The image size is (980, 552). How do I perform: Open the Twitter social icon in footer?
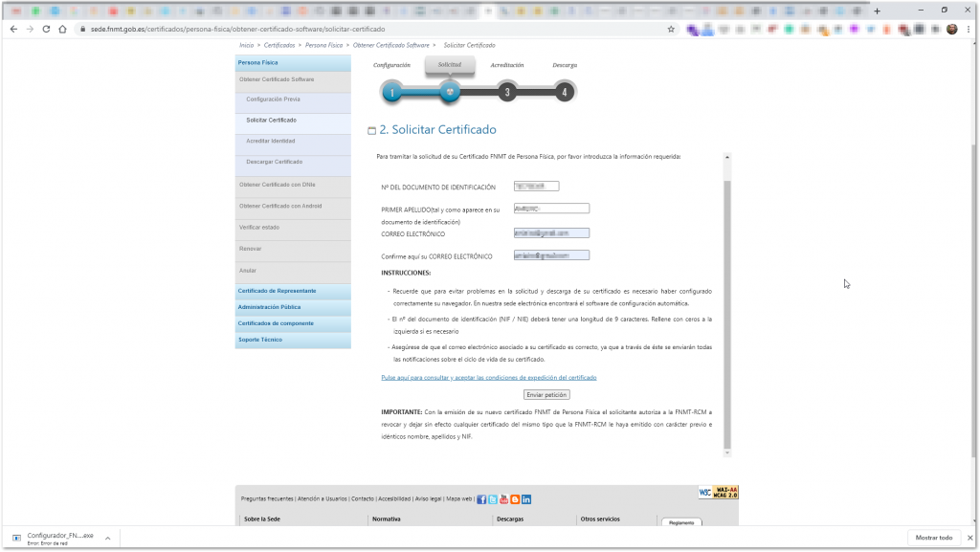pyautogui.click(x=493, y=499)
